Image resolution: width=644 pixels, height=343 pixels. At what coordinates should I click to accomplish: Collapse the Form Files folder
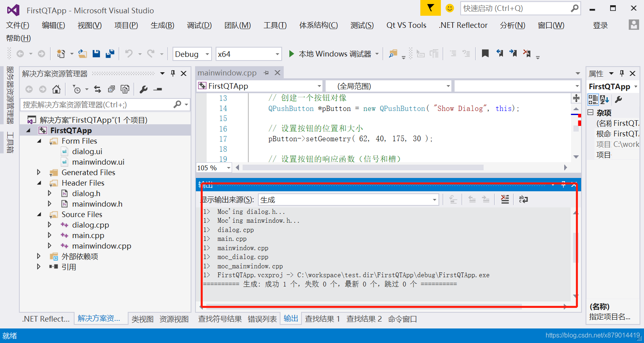[39, 141]
